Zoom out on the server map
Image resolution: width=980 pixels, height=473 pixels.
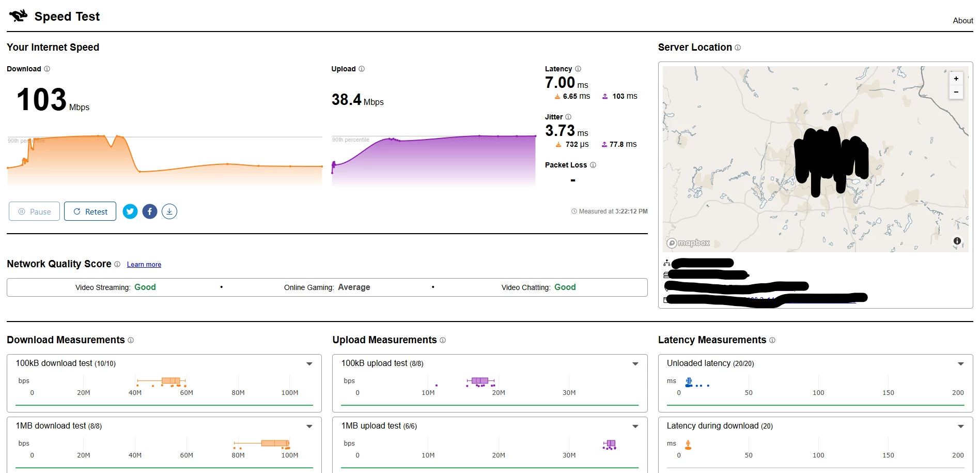[x=956, y=92]
